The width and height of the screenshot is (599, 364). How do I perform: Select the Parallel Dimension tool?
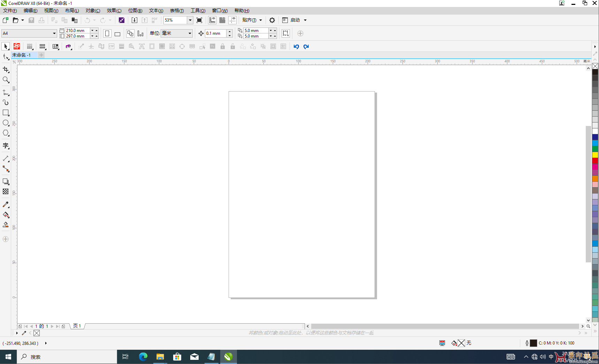6,159
